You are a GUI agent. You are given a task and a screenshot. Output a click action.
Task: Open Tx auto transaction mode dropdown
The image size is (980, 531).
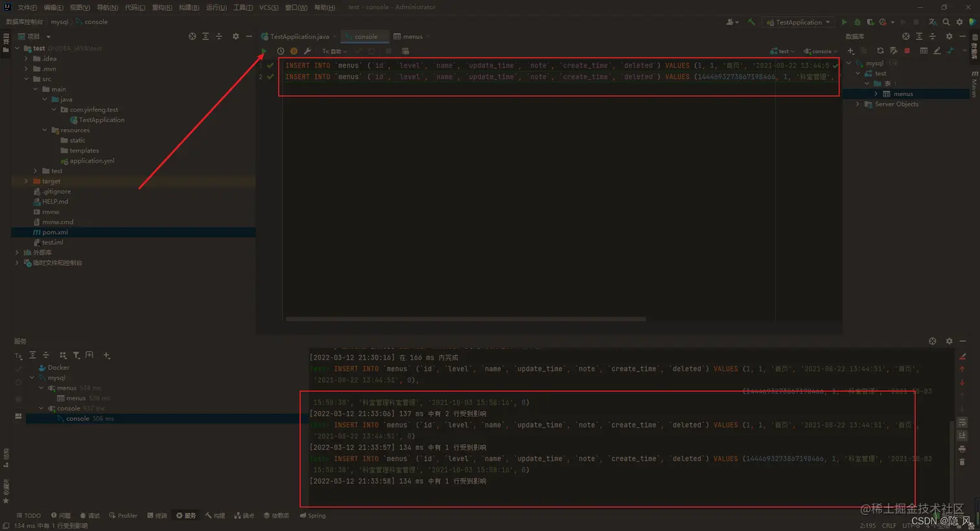[334, 51]
